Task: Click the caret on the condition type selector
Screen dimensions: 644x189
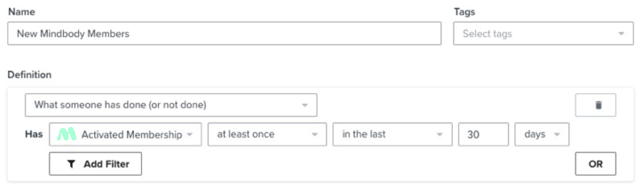Action: [305, 105]
